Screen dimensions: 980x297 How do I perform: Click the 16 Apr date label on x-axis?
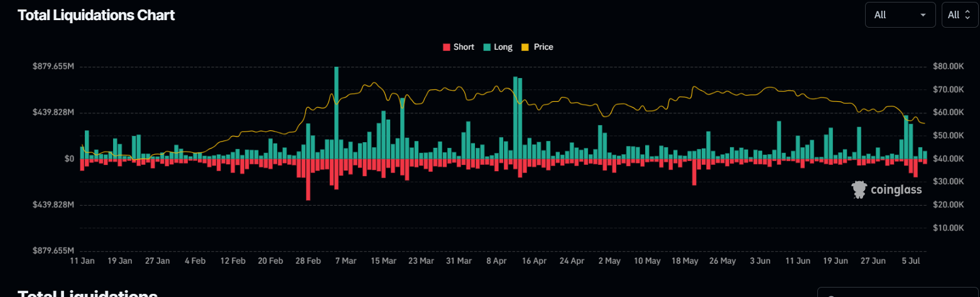coord(533,261)
